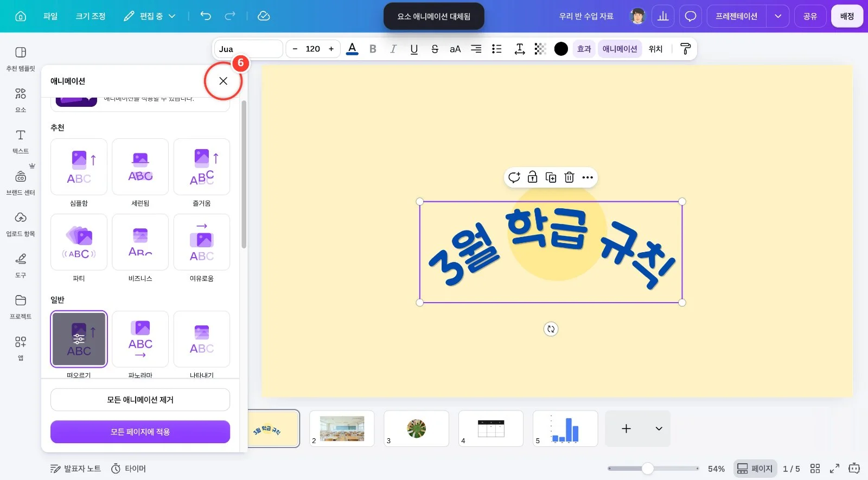Screen dimensions: 868x480
Task: Open comments speech bubble icon
Action: coord(690,16)
